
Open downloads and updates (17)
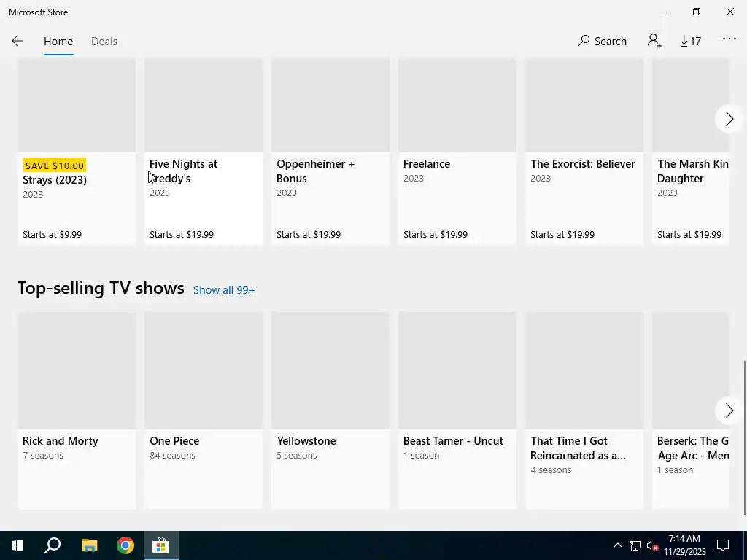(690, 42)
